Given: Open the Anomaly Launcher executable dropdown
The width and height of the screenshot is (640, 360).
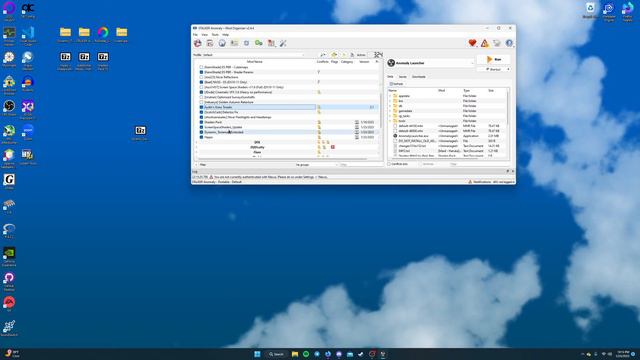Looking at the screenshot, I should 431,63.
